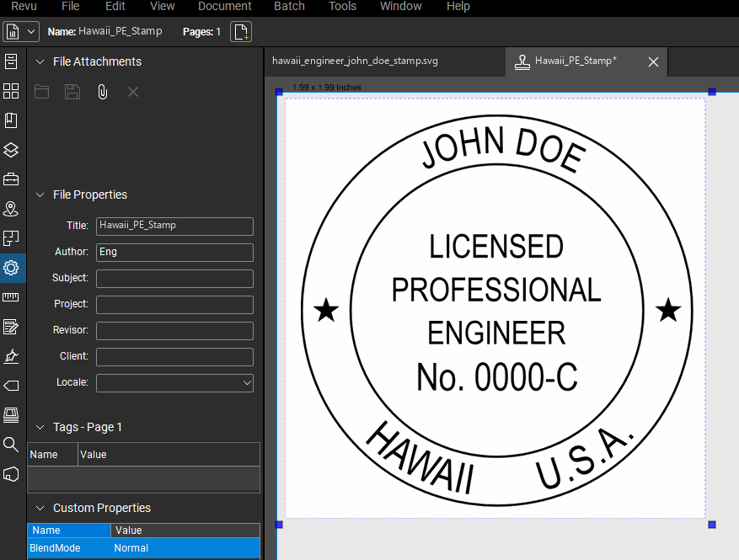The width and height of the screenshot is (739, 560).
Task: Collapse the Custom Properties section
Action: (x=40, y=508)
